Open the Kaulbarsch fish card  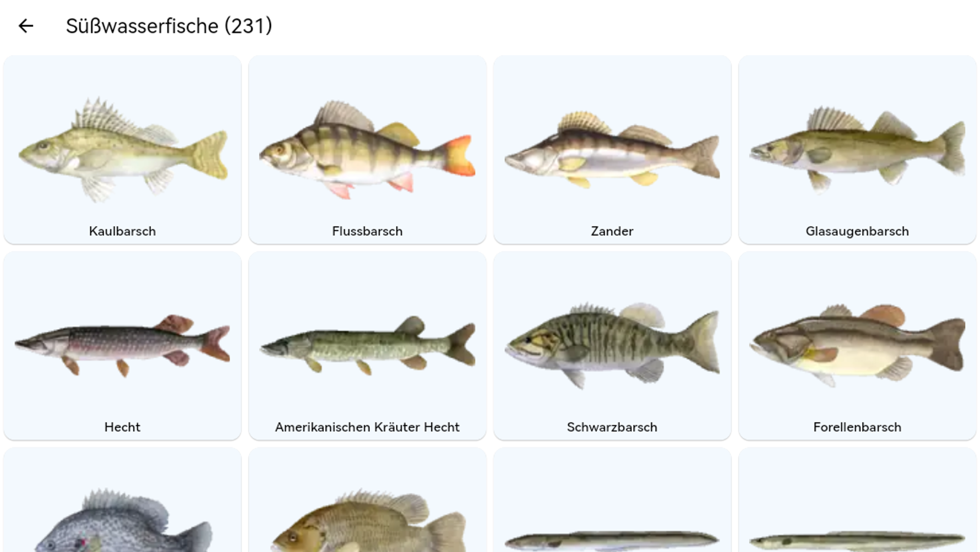tap(122, 149)
